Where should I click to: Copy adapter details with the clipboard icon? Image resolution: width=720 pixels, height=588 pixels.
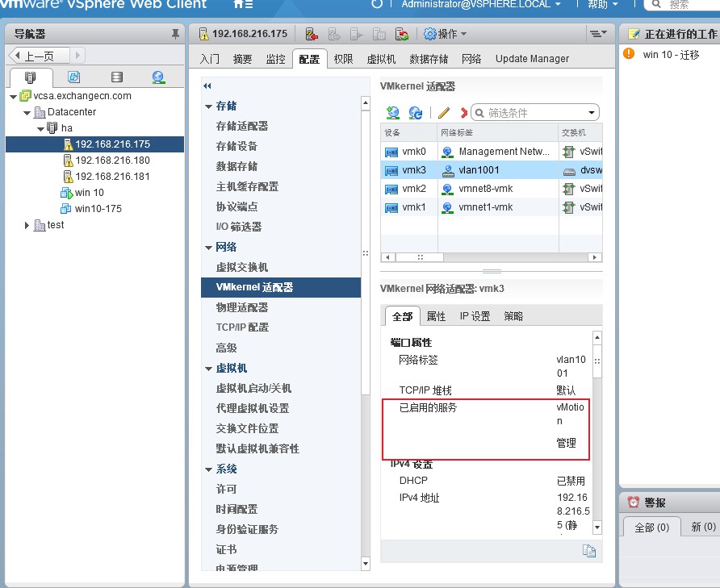[x=588, y=550]
